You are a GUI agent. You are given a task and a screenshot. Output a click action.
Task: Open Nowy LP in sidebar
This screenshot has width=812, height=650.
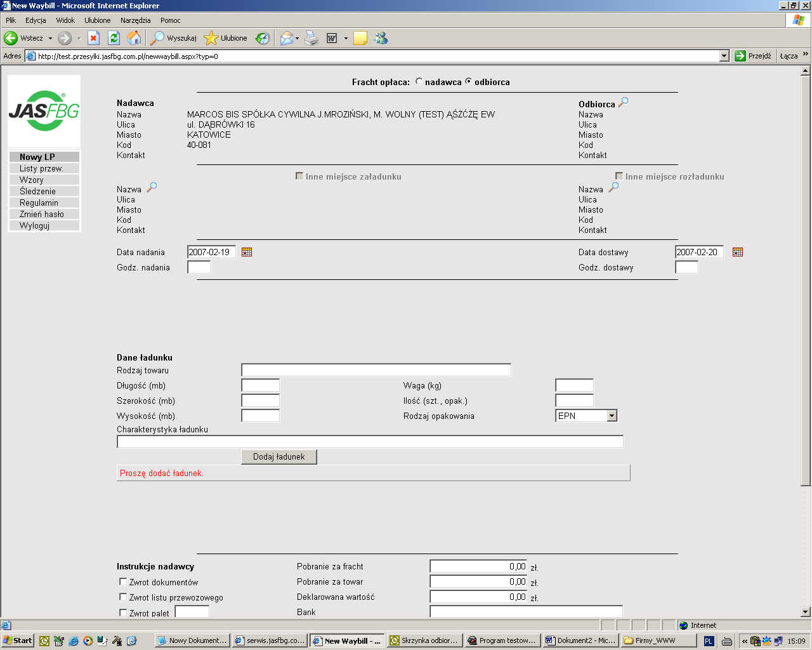click(x=44, y=157)
